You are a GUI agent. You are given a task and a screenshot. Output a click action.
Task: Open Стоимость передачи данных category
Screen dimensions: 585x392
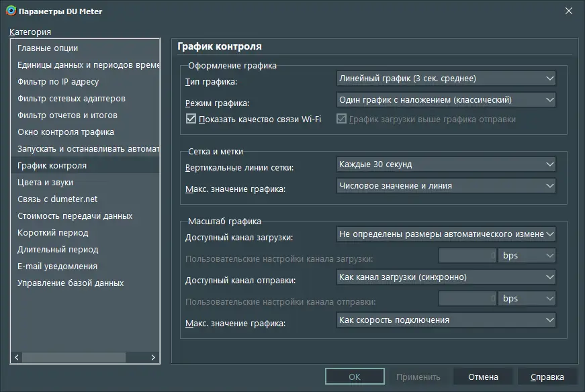point(75,216)
